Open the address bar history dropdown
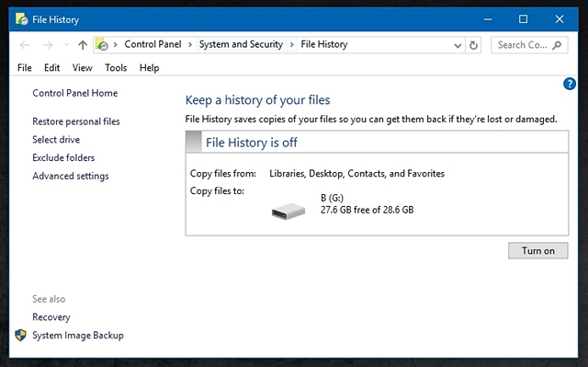The height and width of the screenshot is (367, 588). click(x=458, y=45)
